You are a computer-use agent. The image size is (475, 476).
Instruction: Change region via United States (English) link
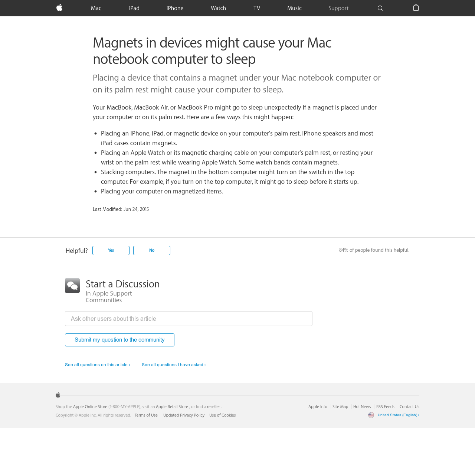[x=399, y=415]
